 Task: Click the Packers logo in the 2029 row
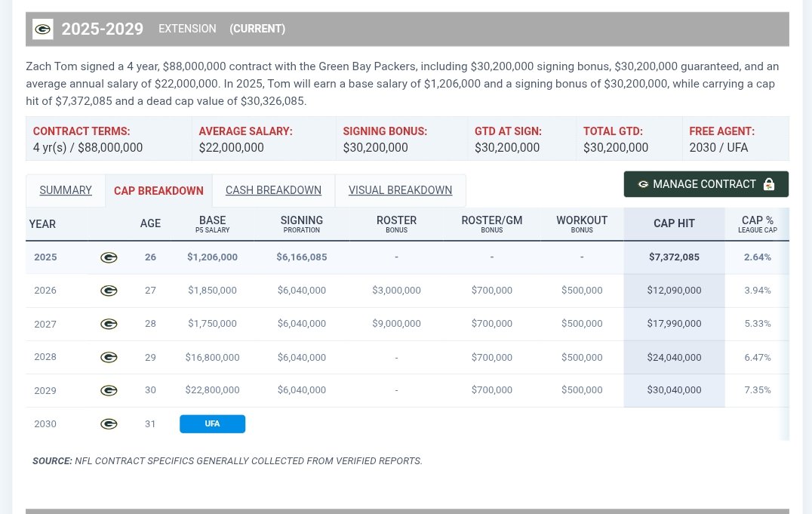click(109, 390)
